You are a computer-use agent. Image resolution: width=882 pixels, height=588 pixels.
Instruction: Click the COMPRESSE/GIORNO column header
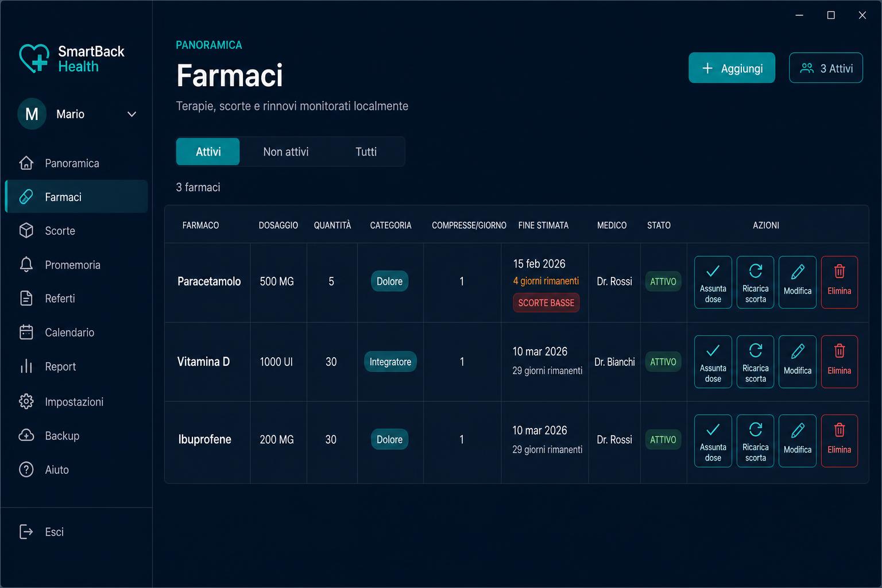[469, 225]
